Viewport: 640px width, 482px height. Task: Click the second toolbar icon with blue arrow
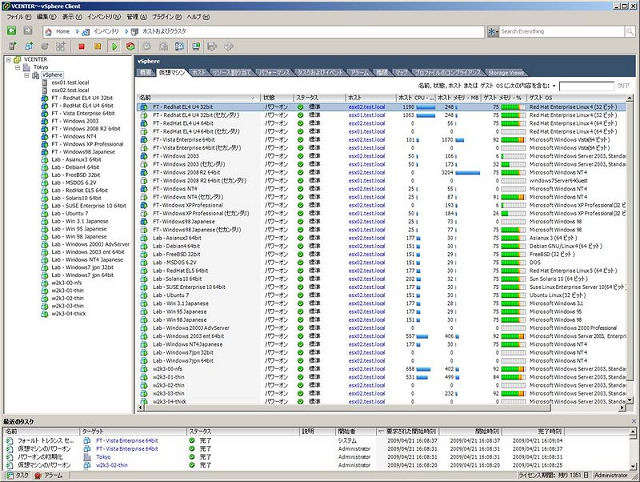(29, 47)
